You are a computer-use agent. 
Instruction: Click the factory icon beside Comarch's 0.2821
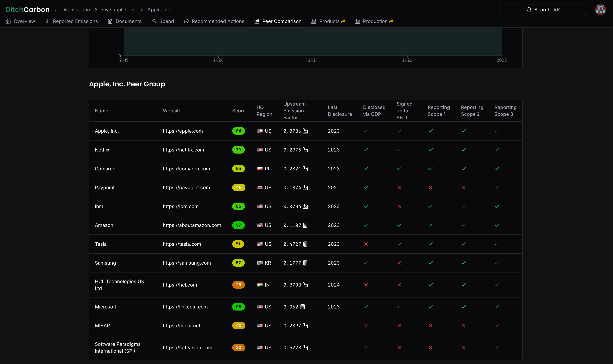click(x=305, y=169)
